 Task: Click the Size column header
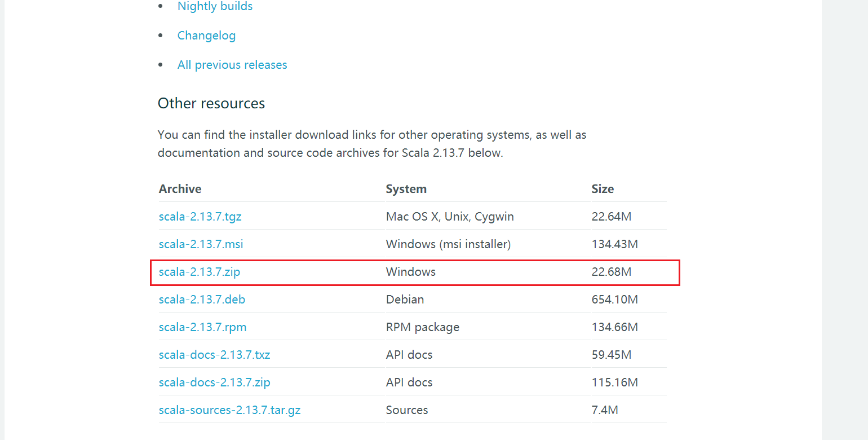(x=603, y=189)
